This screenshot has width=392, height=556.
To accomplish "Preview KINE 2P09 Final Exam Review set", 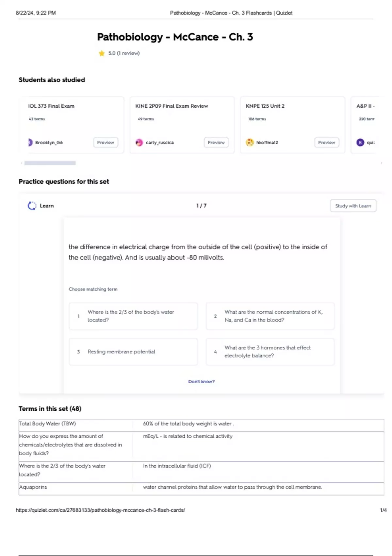I will (216, 143).
